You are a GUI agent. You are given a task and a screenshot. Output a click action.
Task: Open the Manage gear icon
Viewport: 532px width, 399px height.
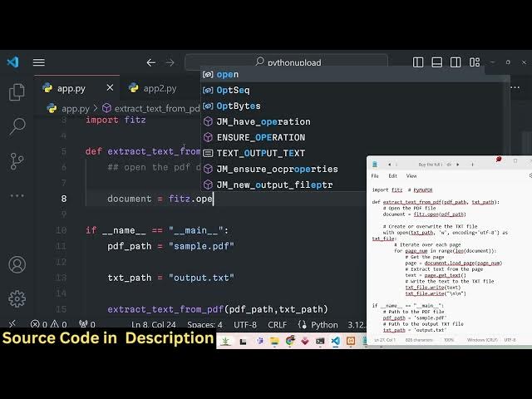click(17, 298)
